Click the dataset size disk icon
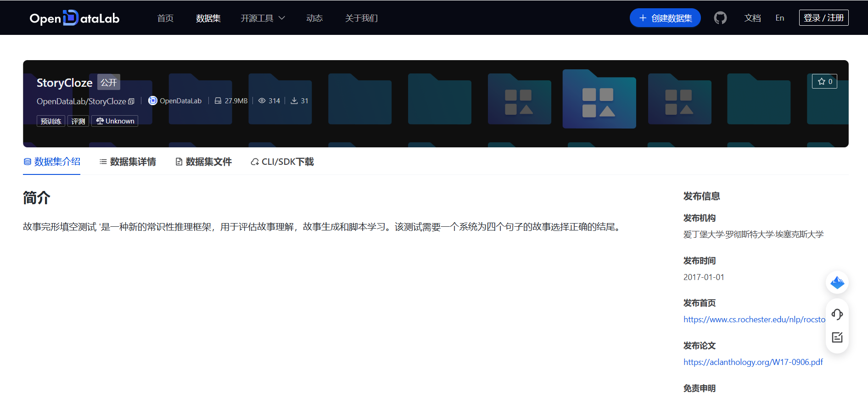 (218, 101)
